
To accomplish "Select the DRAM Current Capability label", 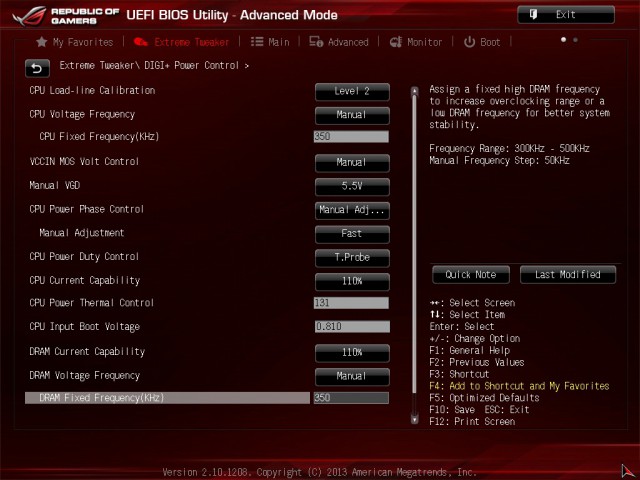I will (87, 352).
